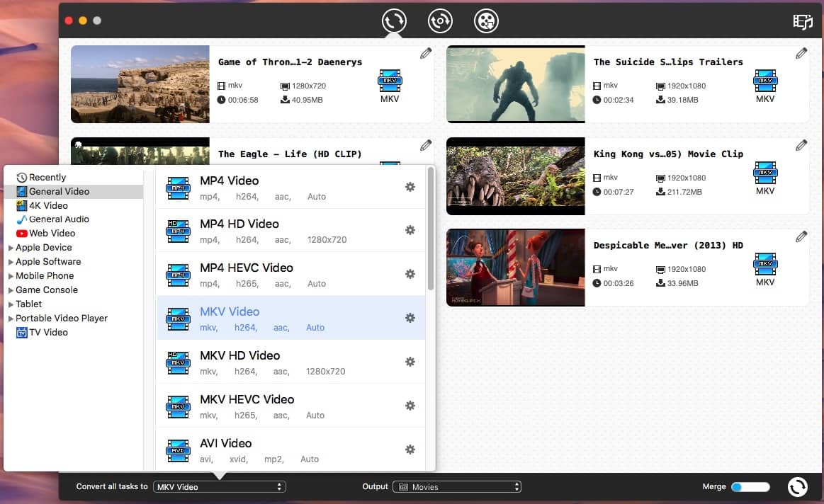Click the Despicable Me video thumbnail

[x=515, y=268]
